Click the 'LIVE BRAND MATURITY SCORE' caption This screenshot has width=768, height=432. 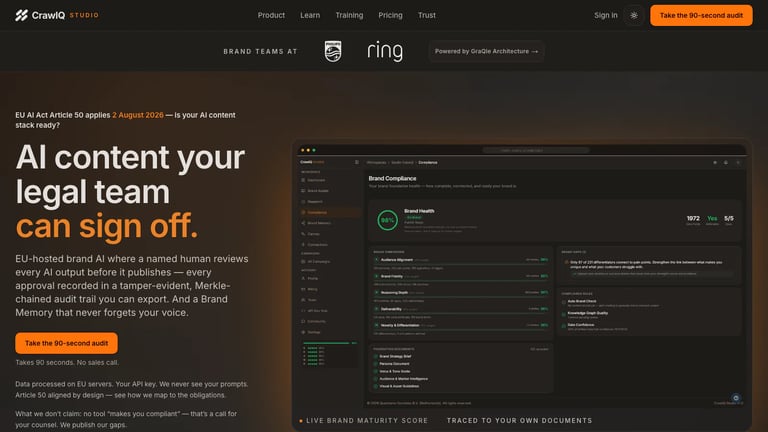tap(367, 420)
